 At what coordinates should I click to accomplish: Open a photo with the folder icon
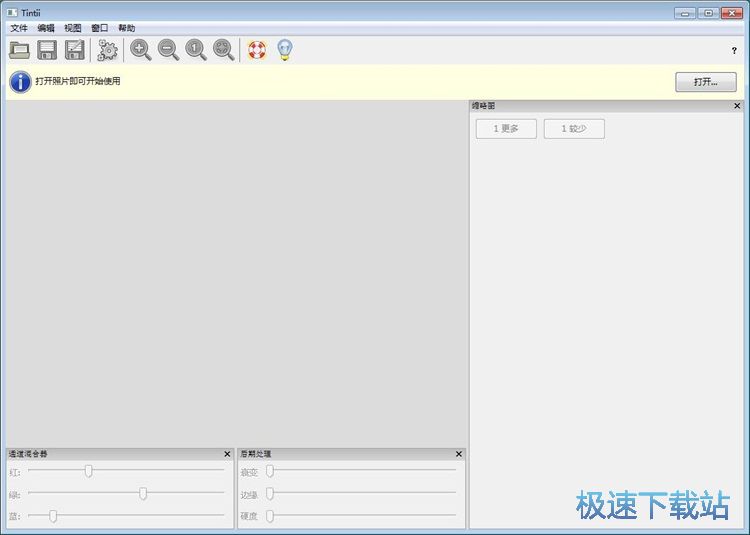tap(19, 50)
